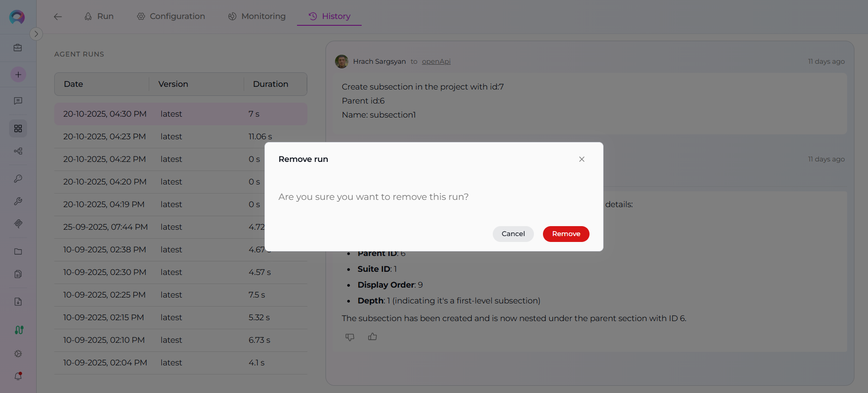Image resolution: width=868 pixels, height=393 pixels.
Task: Select the grid dashboard icon in sidebar
Action: pos(18,129)
